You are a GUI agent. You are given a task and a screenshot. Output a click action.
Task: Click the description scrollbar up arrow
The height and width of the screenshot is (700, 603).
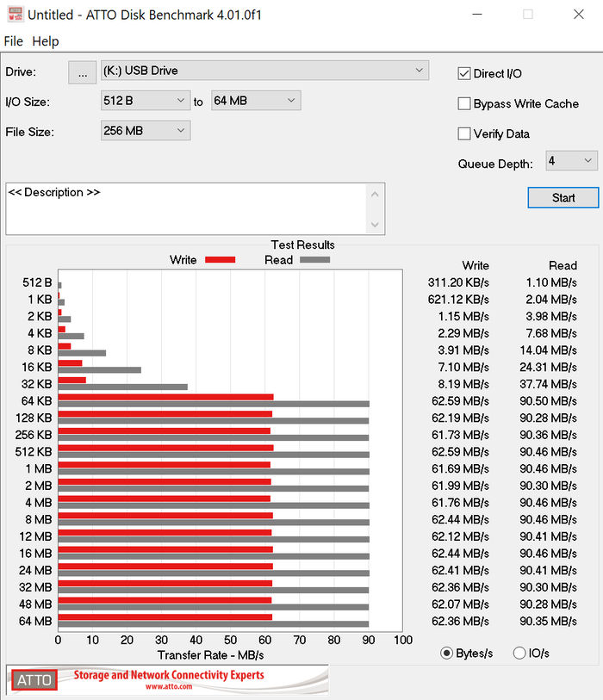375,195
